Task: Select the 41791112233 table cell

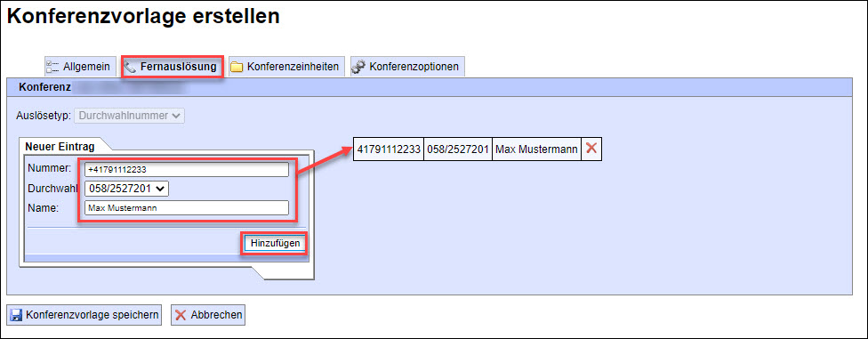Action: tap(388, 149)
